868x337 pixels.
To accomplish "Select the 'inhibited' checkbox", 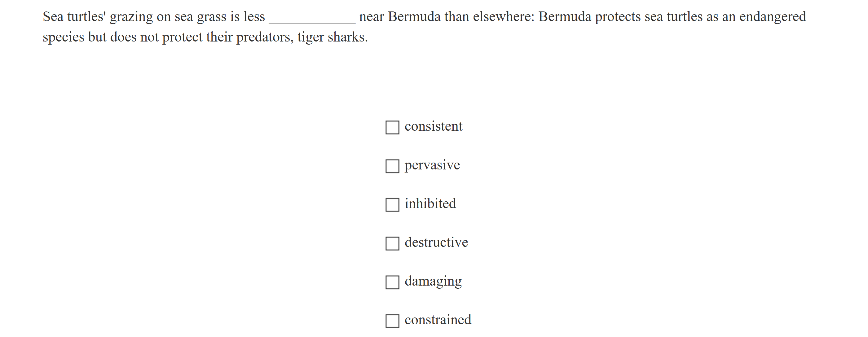I will pos(392,205).
